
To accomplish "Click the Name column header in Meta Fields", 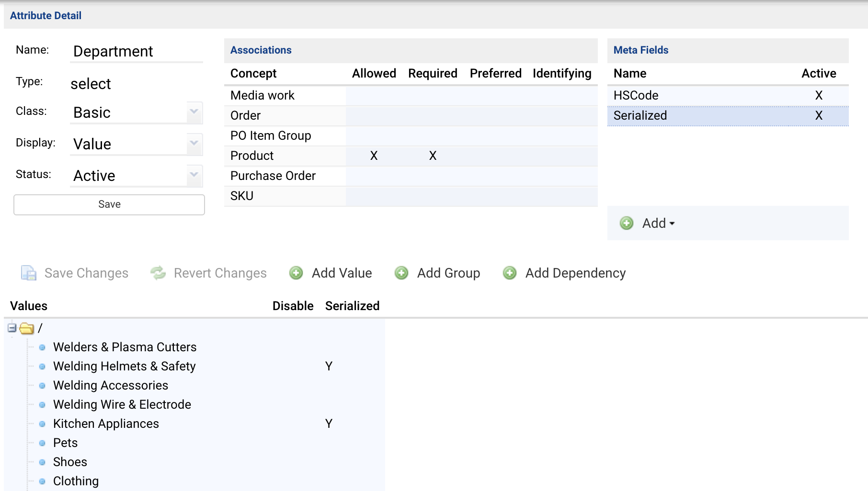I will click(x=630, y=73).
